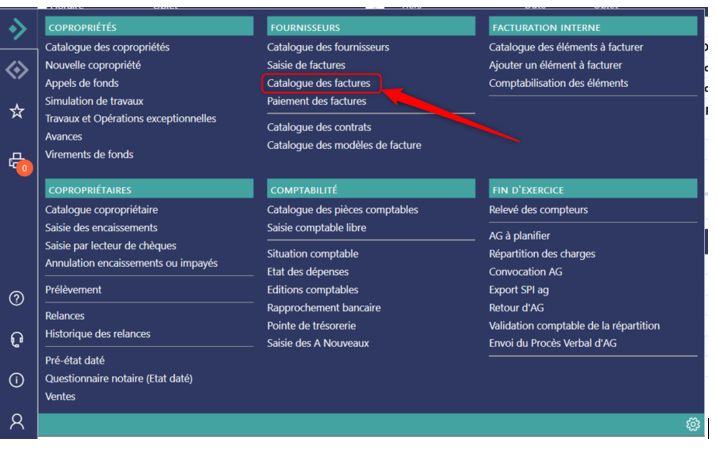Open Questionnaire notaire (Etat daté)
Screen dimensions: 717x460
click(118, 378)
